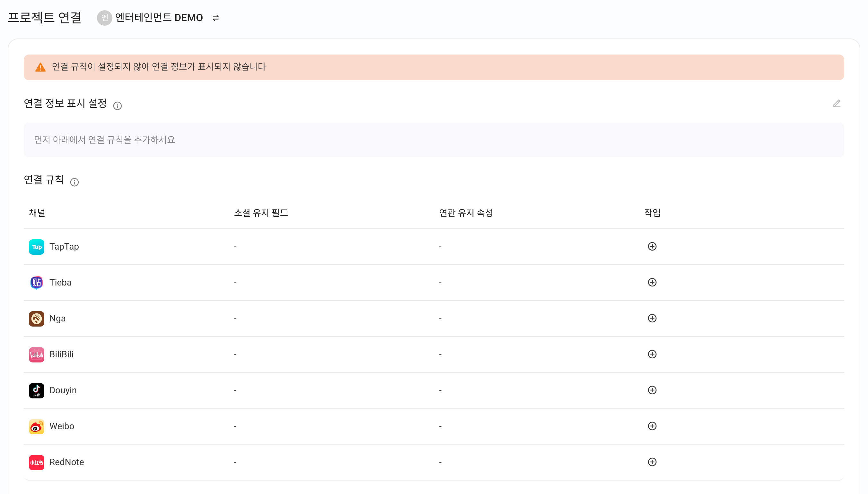Click the Douyin channel logo
Screen dimensions: 868x494
point(37,390)
